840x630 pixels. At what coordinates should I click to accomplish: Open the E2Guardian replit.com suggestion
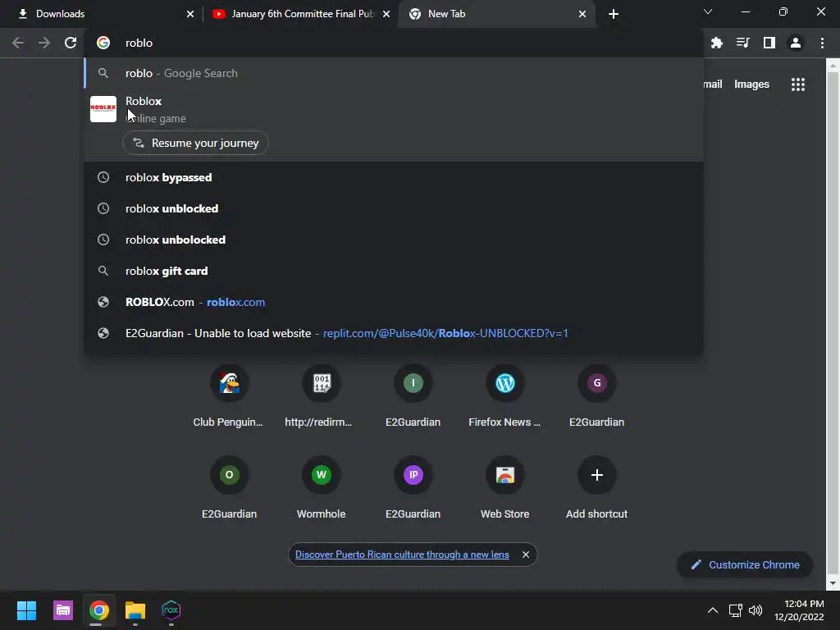point(394,333)
